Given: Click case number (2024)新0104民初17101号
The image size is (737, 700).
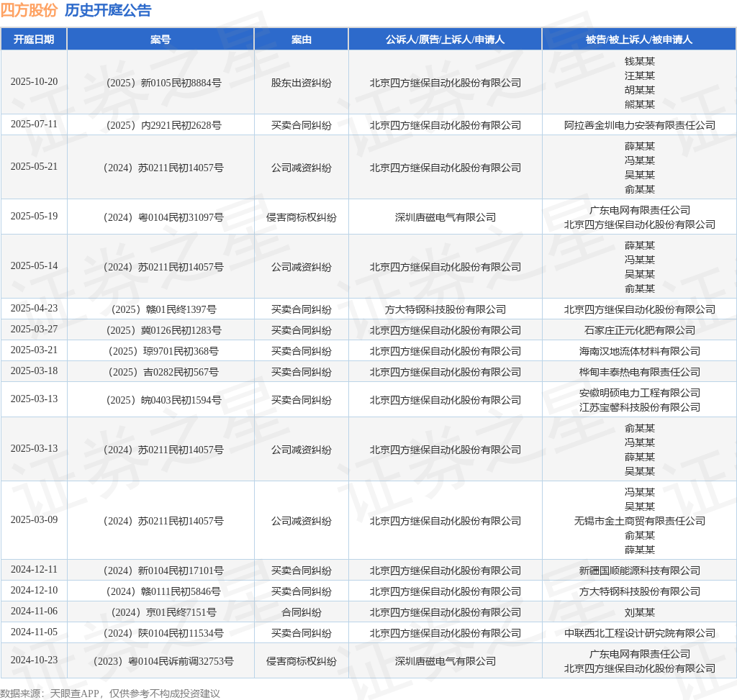Looking at the screenshot, I should click(x=163, y=571).
